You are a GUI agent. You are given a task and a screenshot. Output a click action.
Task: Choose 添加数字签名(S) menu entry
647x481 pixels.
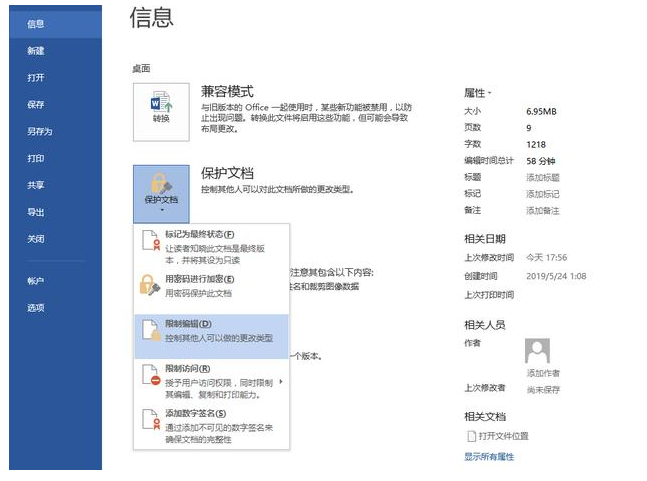(x=211, y=426)
